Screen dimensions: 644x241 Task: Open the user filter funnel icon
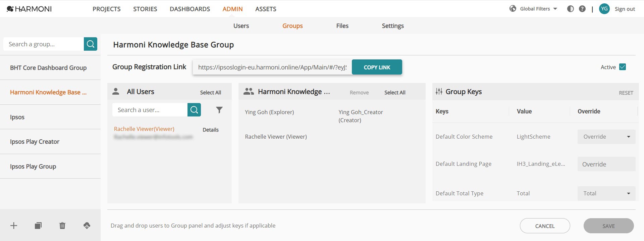tap(219, 110)
